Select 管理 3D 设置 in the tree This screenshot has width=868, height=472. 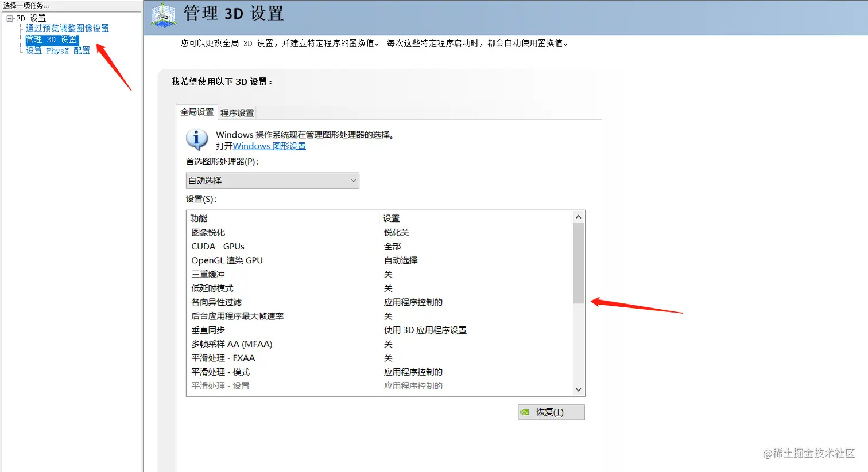click(51, 40)
